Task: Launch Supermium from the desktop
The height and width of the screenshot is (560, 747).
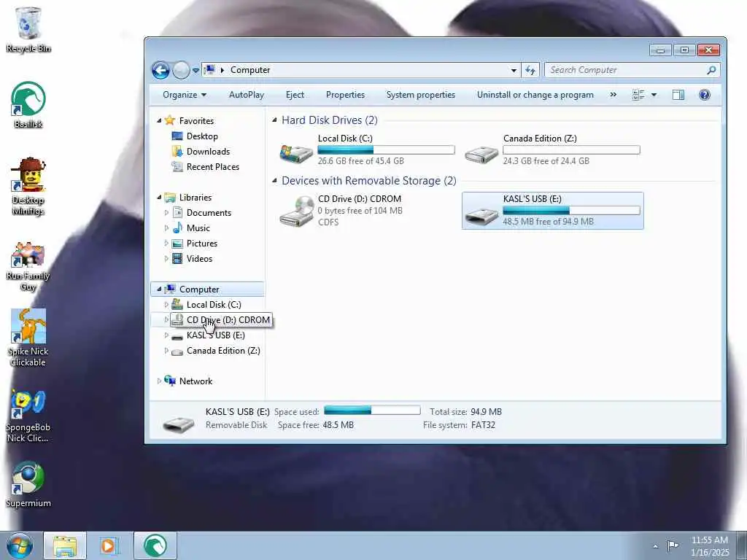Action: (x=28, y=484)
